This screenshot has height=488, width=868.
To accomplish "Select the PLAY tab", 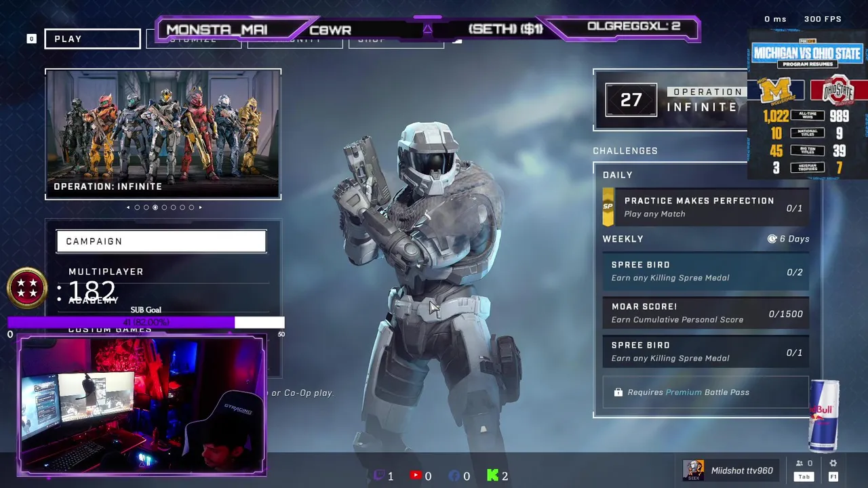I will coord(92,39).
